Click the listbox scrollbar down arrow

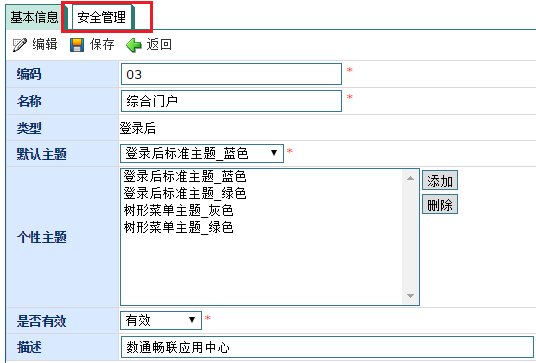(x=411, y=296)
